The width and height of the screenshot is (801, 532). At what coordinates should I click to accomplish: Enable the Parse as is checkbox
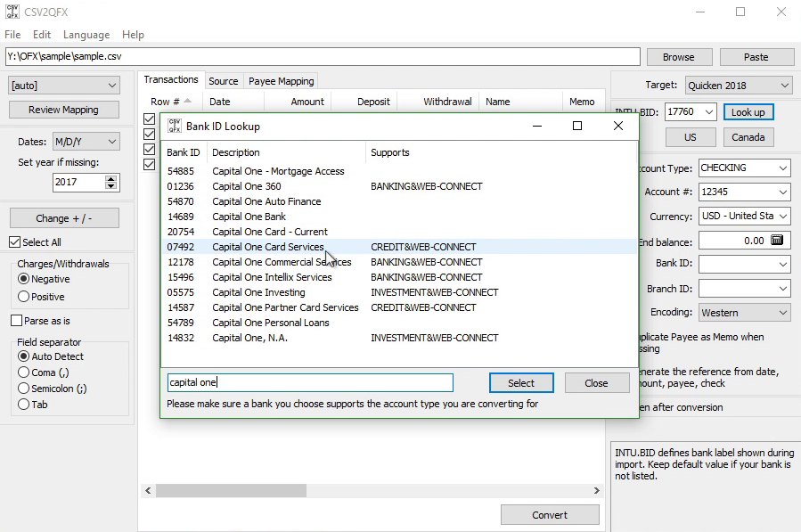pyautogui.click(x=16, y=321)
